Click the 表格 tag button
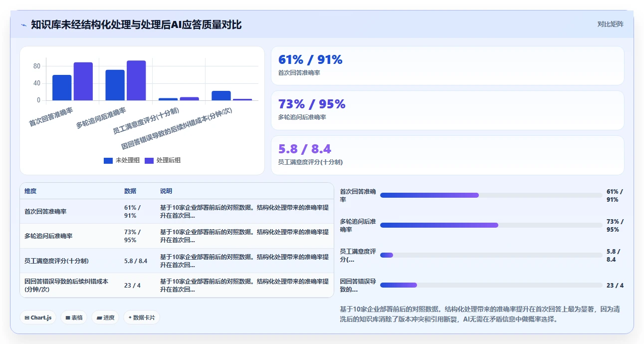 [74, 318]
